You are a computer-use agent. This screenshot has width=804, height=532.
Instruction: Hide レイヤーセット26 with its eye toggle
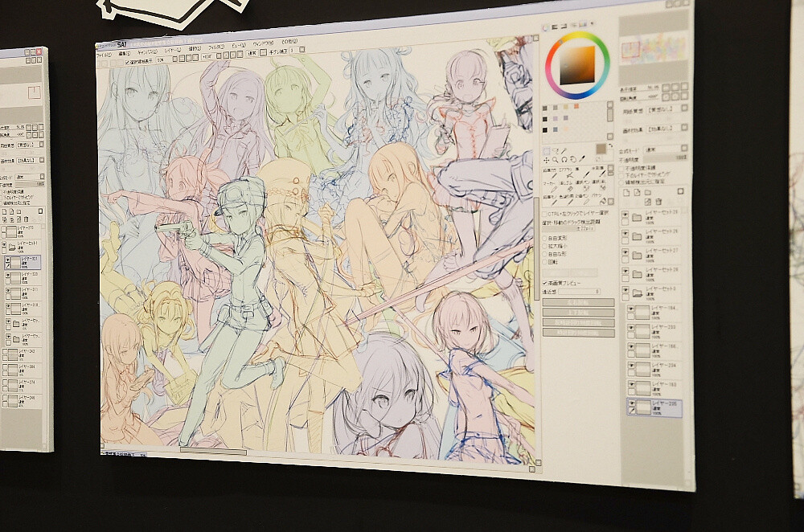[x=626, y=271]
